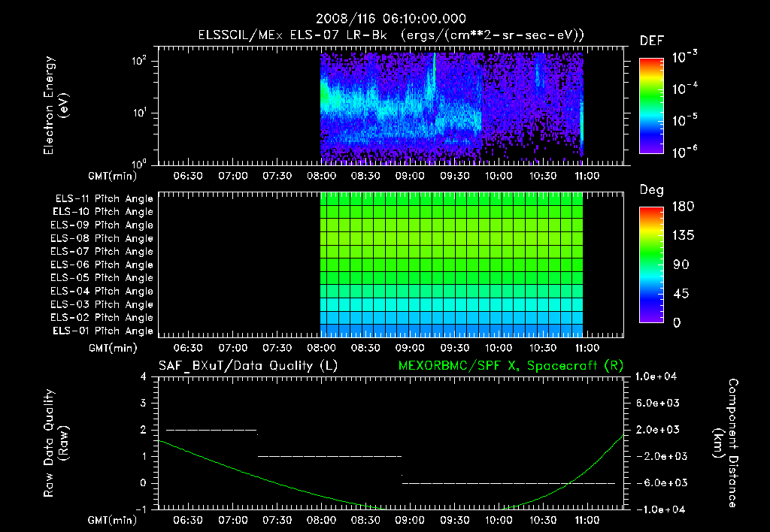Select the SAF_BXuT/Data Quality (L) title

click(x=248, y=366)
